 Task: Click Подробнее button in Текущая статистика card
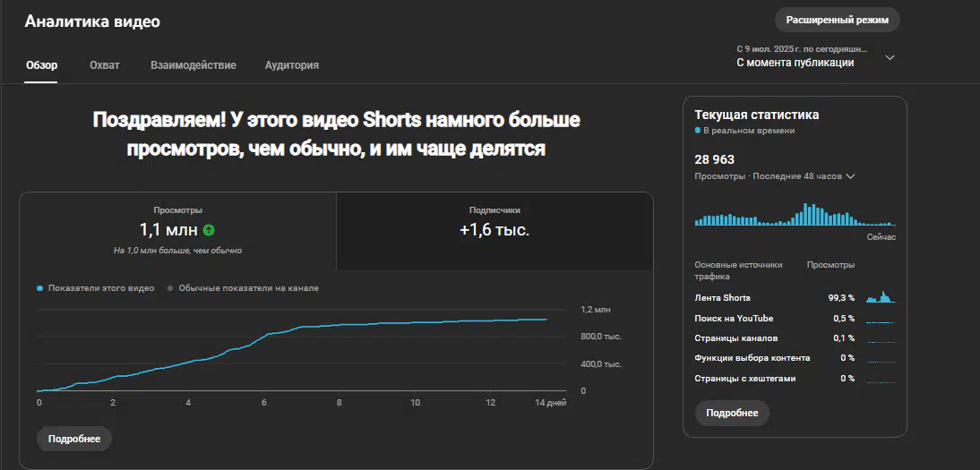(x=732, y=413)
